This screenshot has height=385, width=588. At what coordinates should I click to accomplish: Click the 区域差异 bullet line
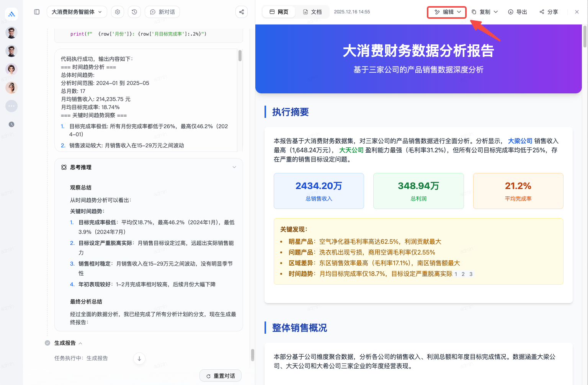click(x=374, y=263)
